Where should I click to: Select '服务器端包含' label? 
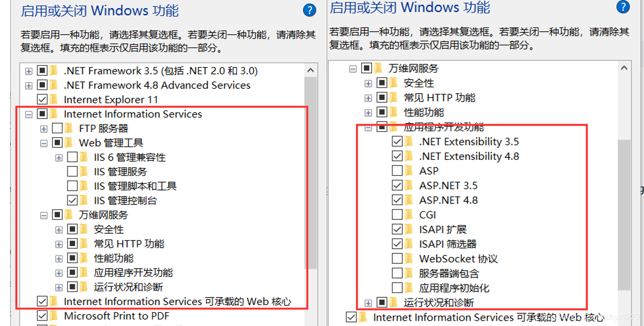(449, 273)
